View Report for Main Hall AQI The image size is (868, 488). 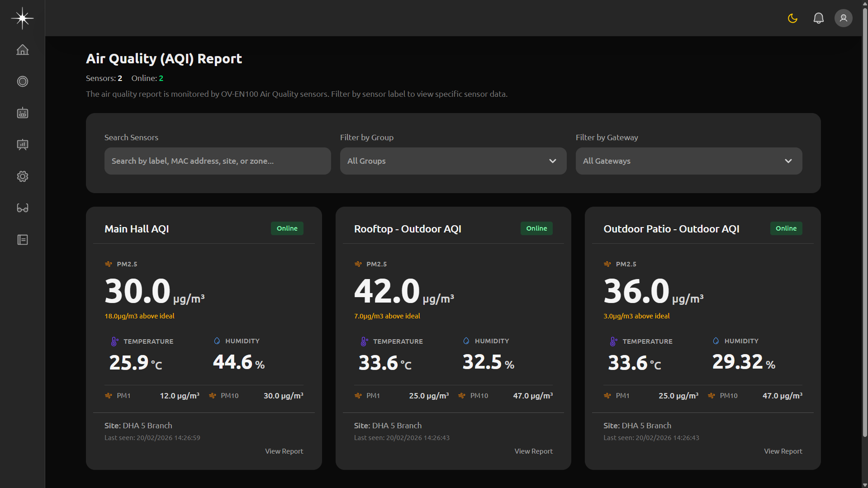284,451
